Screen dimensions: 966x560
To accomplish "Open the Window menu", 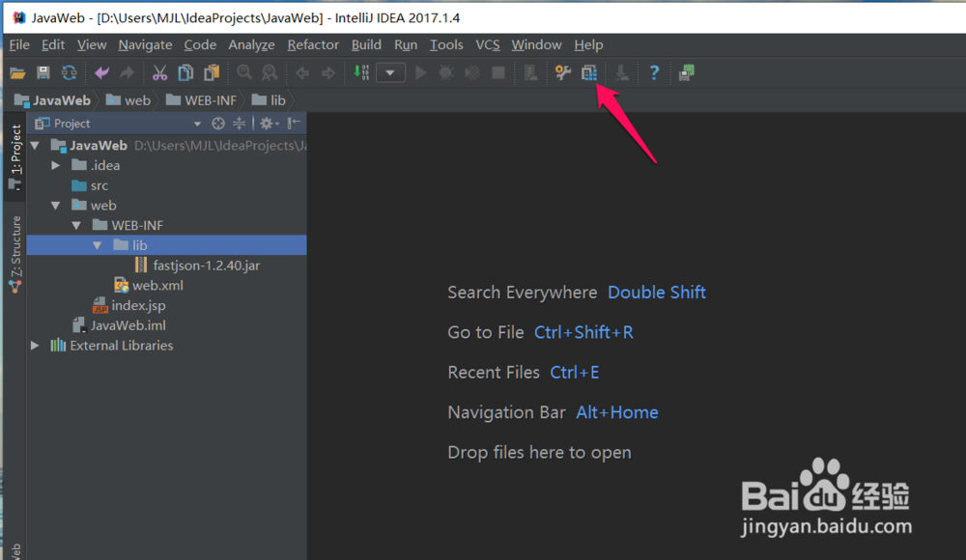I will coord(536,45).
